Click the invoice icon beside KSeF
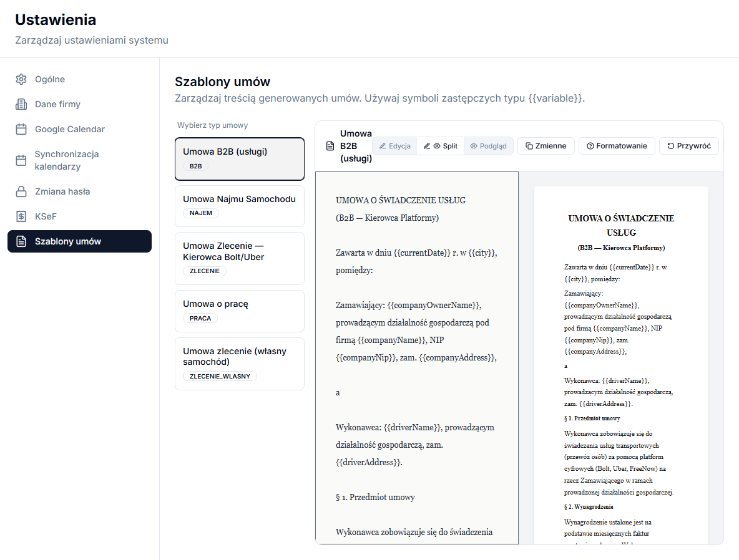This screenshot has width=739, height=560. pos(21,216)
